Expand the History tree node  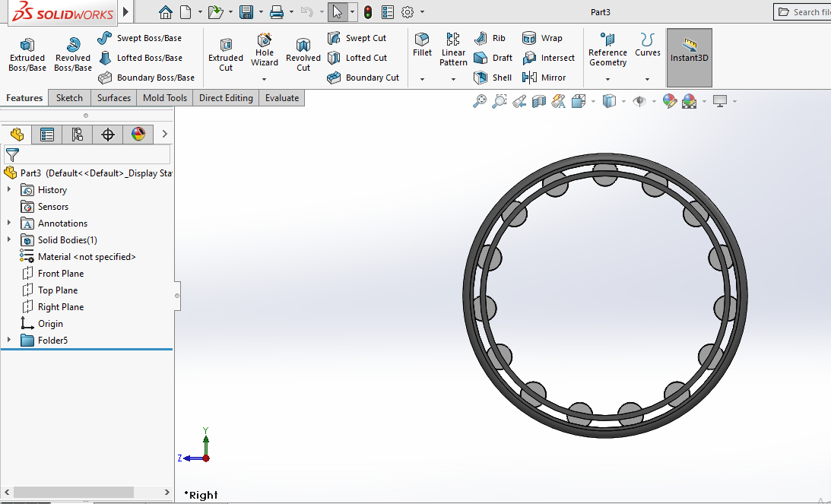(x=9, y=189)
